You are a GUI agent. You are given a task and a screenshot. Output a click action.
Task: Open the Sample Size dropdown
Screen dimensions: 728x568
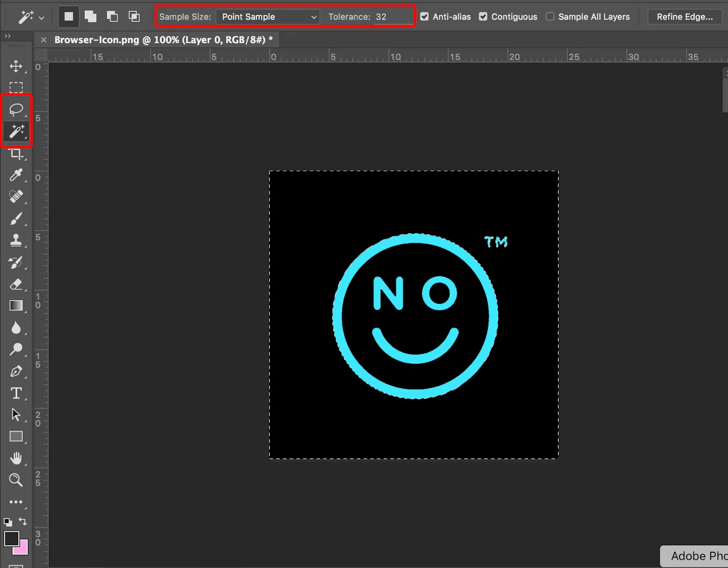coord(268,16)
